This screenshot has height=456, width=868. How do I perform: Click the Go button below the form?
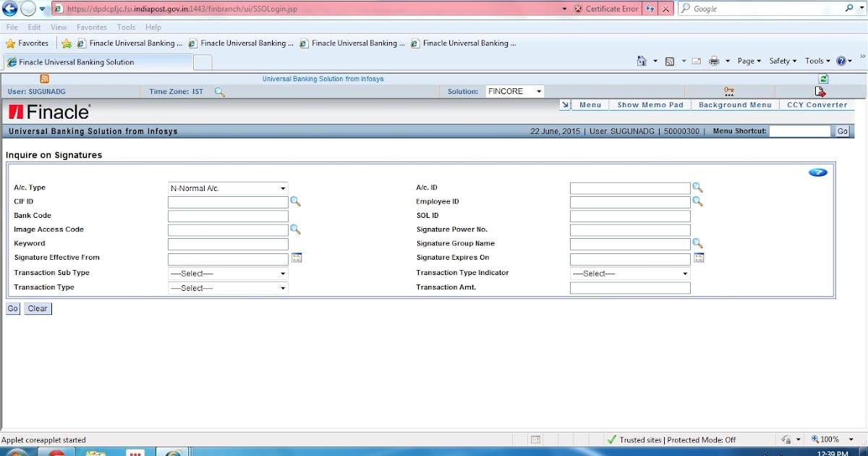13,308
